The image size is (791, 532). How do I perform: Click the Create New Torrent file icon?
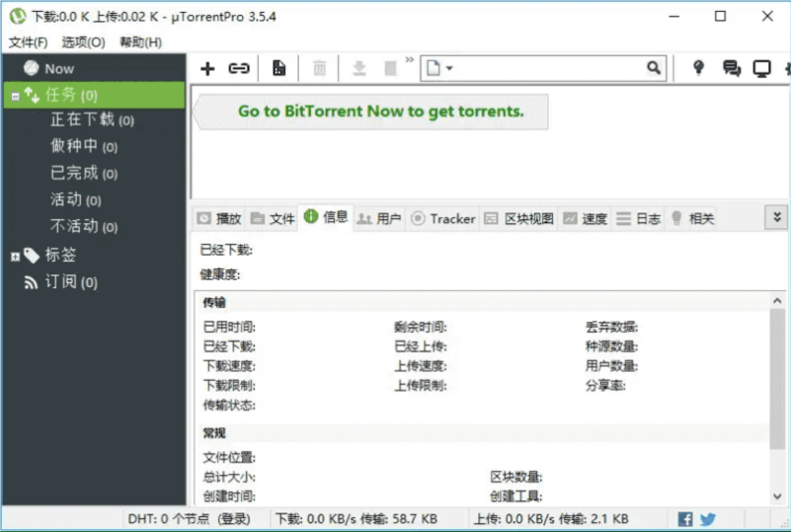[x=278, y=68]
